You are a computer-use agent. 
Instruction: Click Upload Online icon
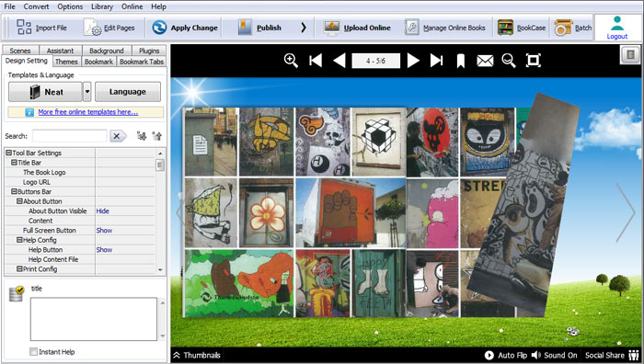332,28
